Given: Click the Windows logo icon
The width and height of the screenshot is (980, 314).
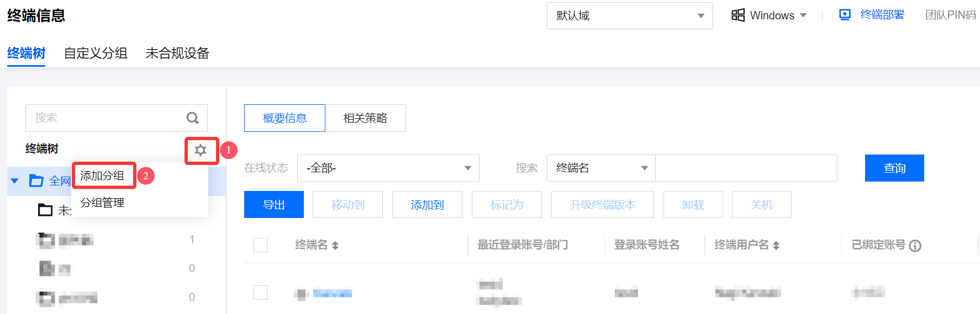Looking at the screenshot, I should click(738, 15).
